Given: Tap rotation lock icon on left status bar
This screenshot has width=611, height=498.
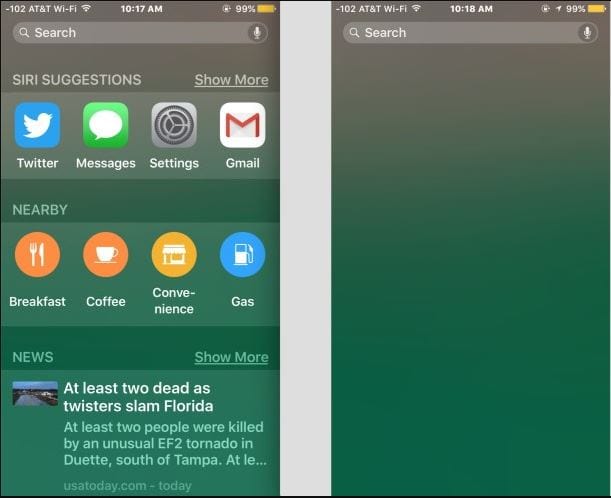Looking at the screenshot, I should pyautogui.click(x=226, y=9).
